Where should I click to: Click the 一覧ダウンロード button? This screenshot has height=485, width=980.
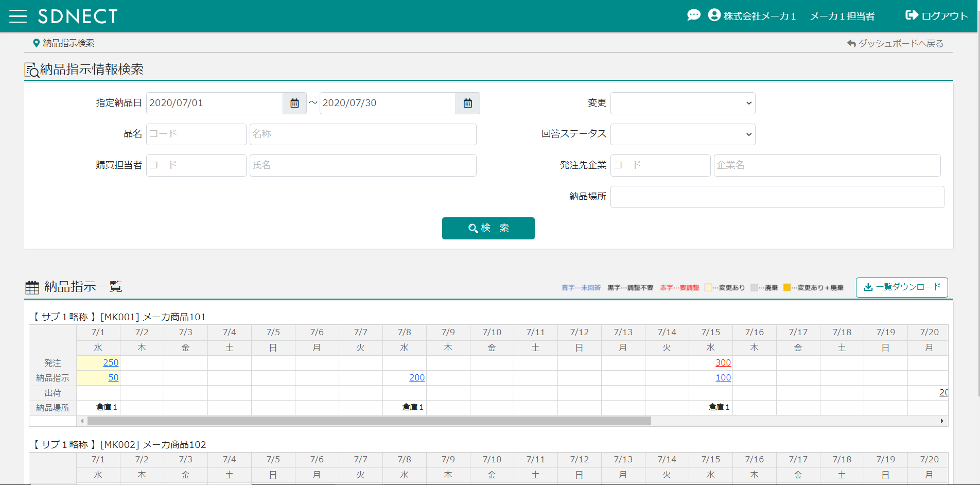click(x=902, y=287)
